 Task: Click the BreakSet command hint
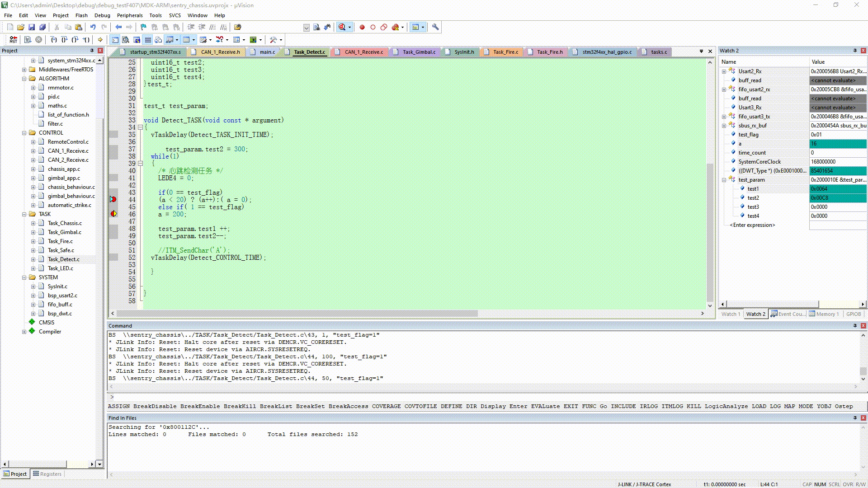tap(310, 406)
